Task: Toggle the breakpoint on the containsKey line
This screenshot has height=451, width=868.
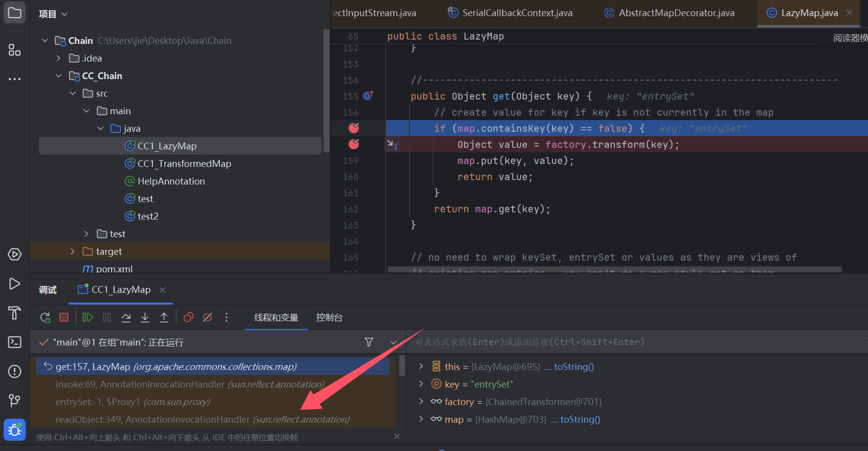Action: point(354,128)
